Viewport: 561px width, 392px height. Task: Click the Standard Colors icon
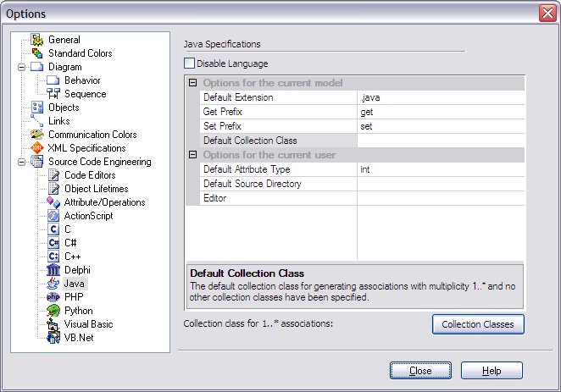click(x=36, y=53)
